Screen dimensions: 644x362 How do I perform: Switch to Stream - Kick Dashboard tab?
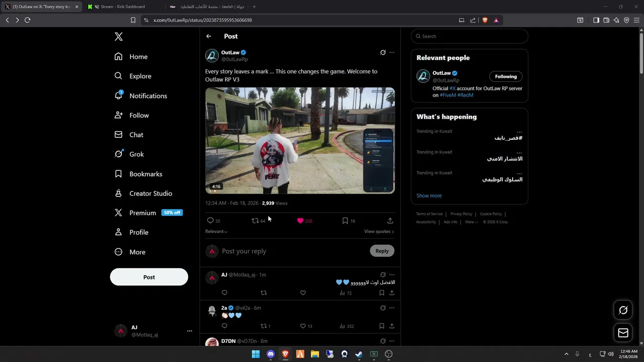point(123,7)
